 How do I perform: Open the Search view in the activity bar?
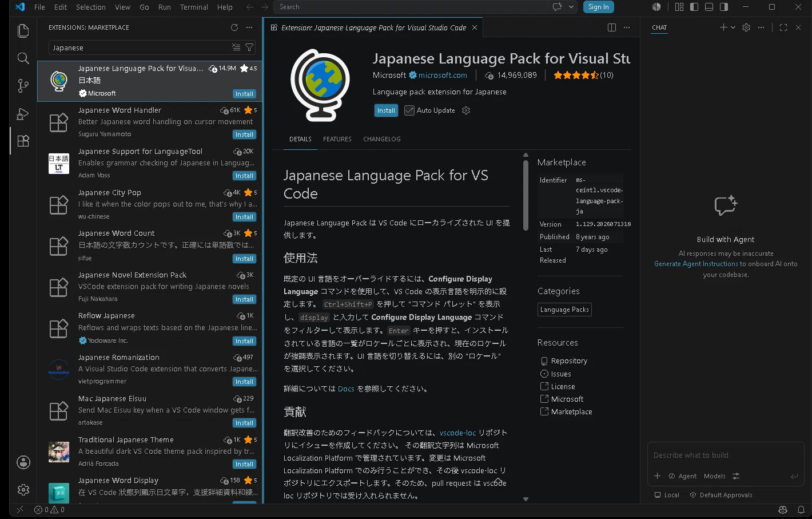pyautogui.click(x=23, y=58)
